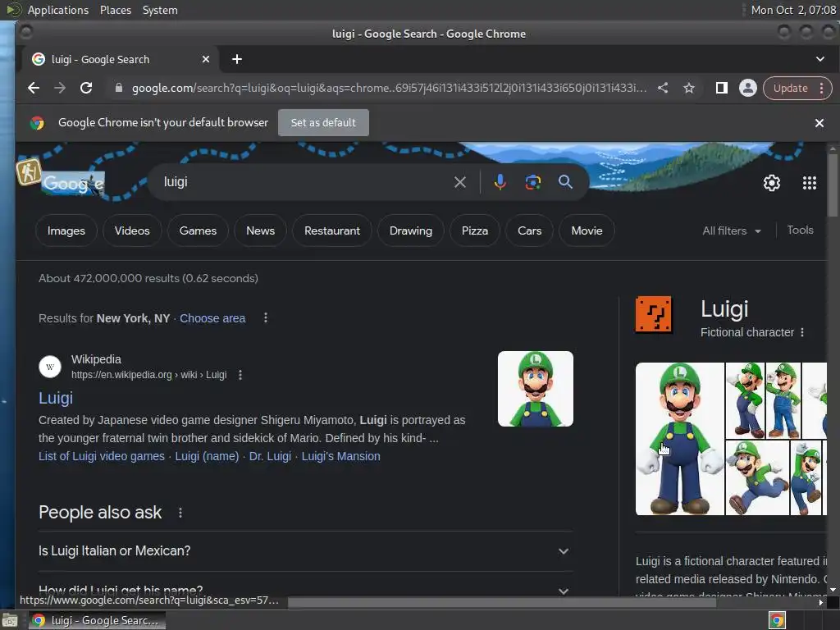Switch to News results
The image size is (840, 630).
(x=260, y=231)
